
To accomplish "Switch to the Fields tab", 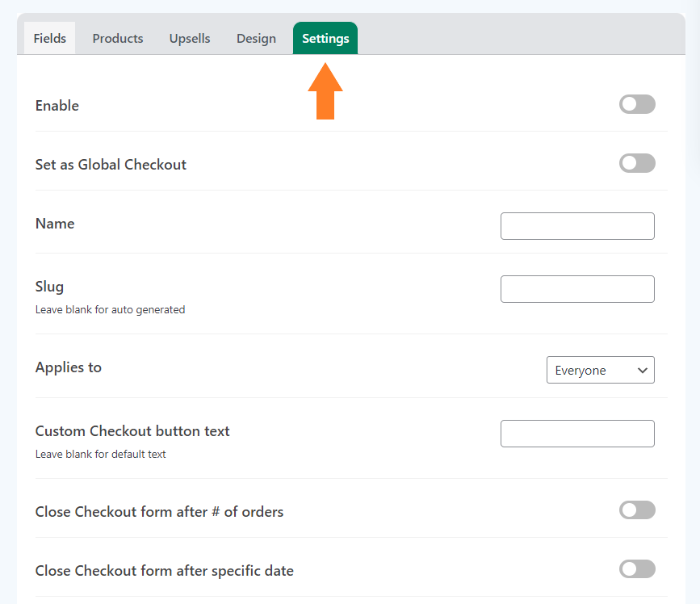I will tap(49, 39).
